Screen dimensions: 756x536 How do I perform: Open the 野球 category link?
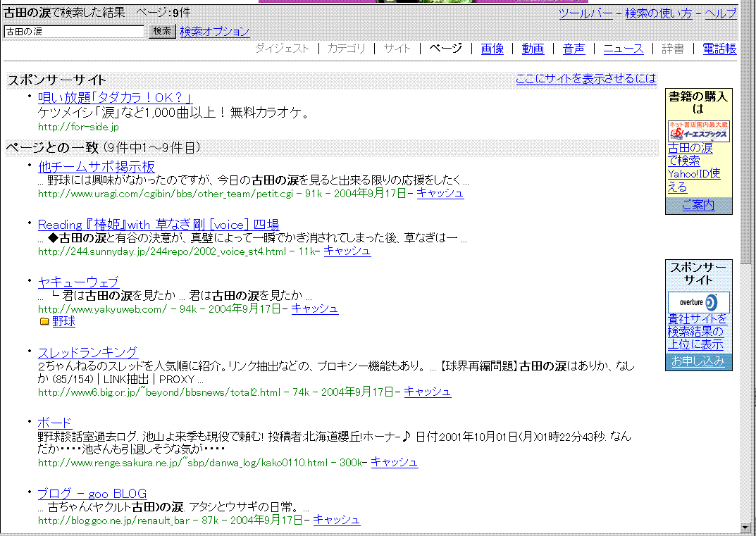[63, 321]
